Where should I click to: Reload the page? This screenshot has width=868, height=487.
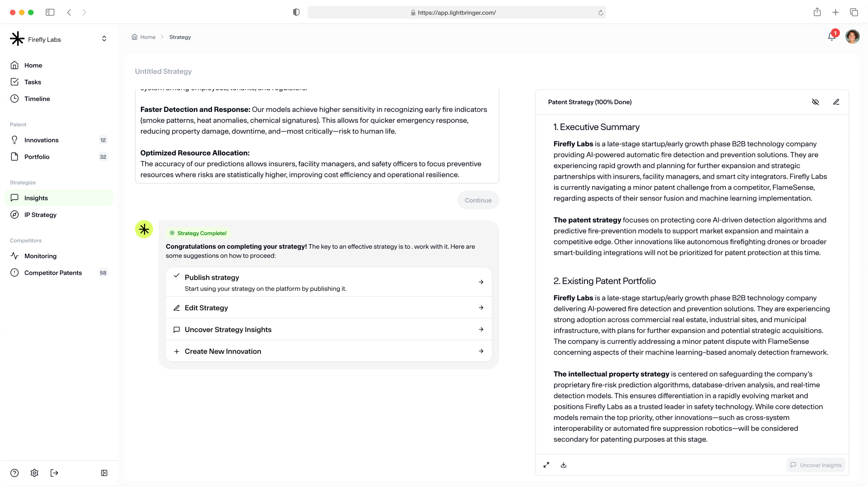coord(601,13)
